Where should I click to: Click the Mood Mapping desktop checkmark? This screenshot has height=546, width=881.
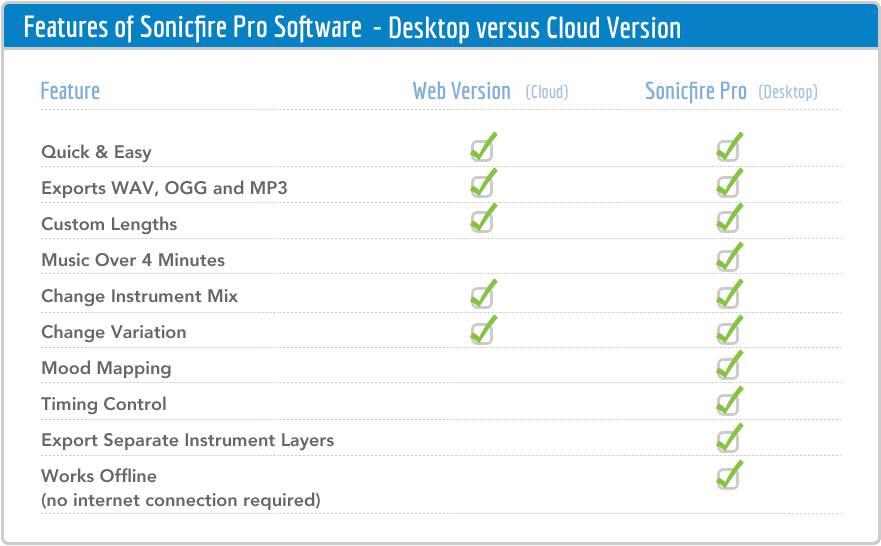point(729,365)
